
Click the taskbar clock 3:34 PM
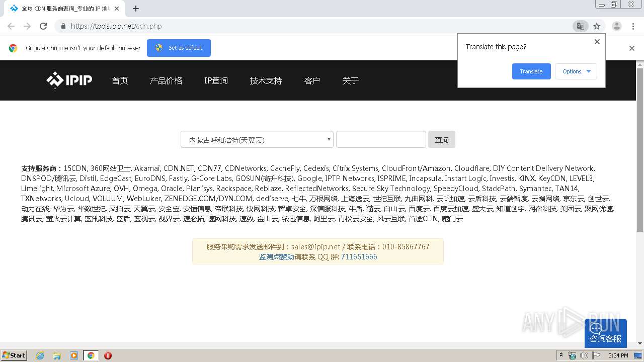(618, 355)
